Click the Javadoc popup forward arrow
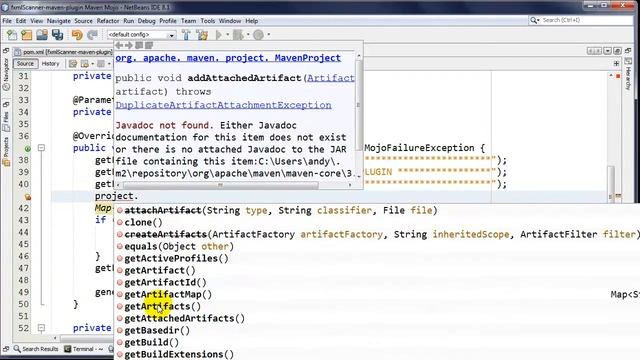This screenshot has height=360, width=640. [x=129, y=45]
